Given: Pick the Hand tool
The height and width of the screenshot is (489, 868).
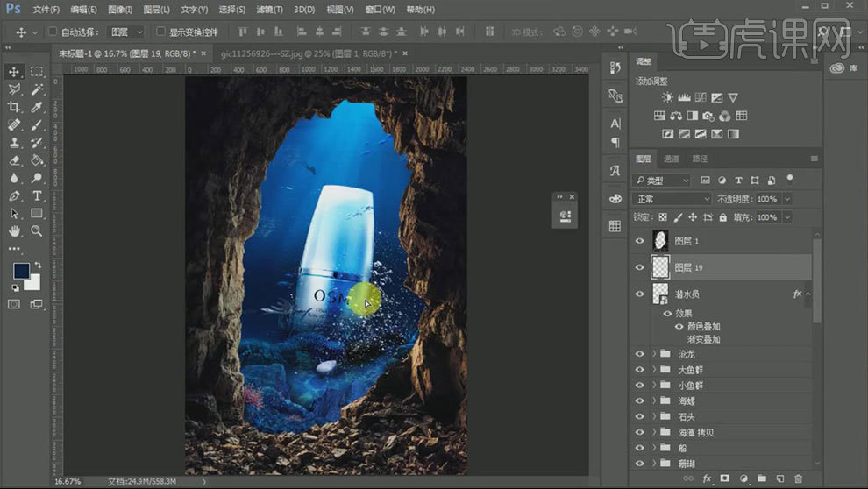Looking at the screenshot, I should tap(14, 231).
